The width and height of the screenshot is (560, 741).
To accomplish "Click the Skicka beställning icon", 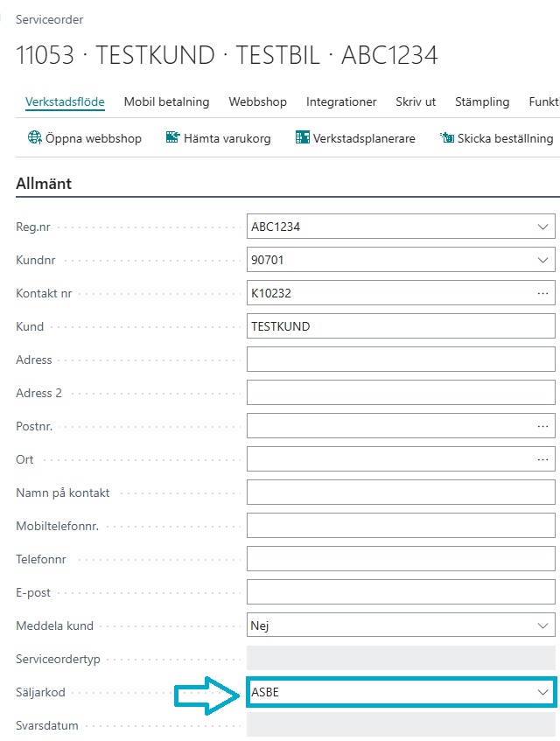I will 446,137.
